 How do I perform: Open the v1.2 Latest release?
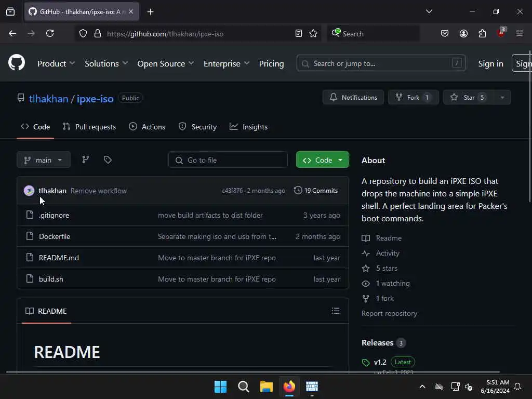[x=389, y=362]
